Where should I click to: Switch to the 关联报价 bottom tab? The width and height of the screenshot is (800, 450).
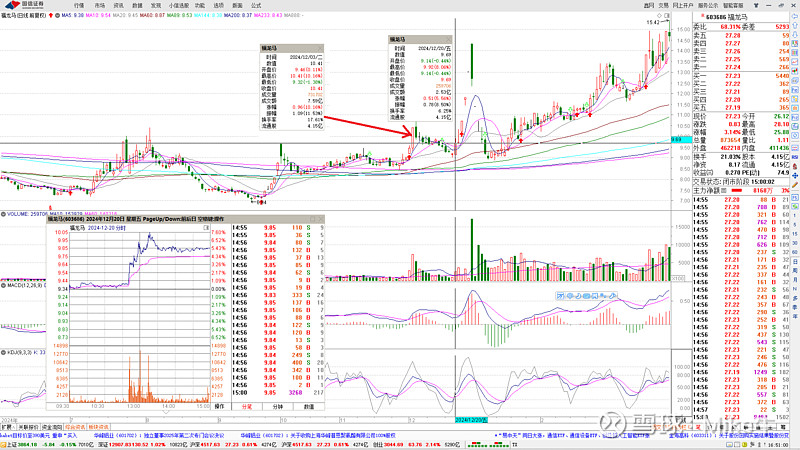pos(28,427)
